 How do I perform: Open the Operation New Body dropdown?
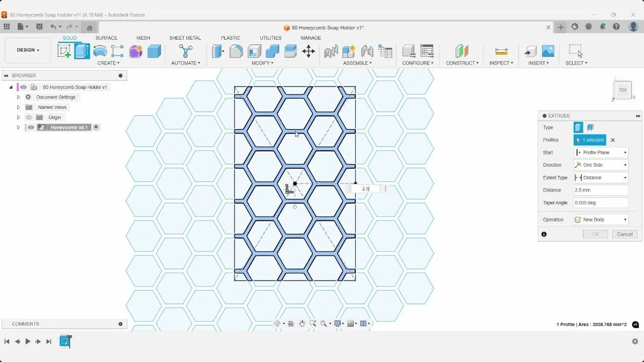coord(601,220)
